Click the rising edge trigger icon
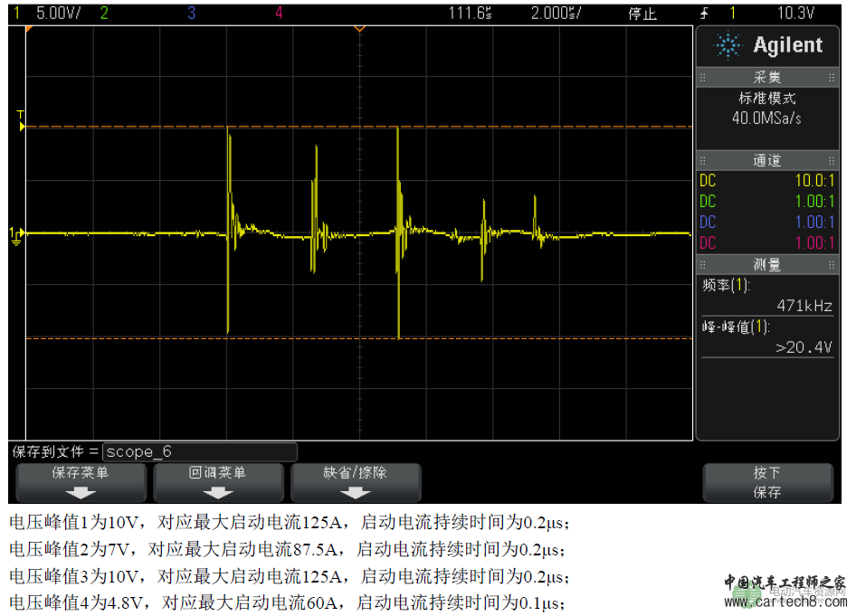856x616 pixels. tap(706, 13)
